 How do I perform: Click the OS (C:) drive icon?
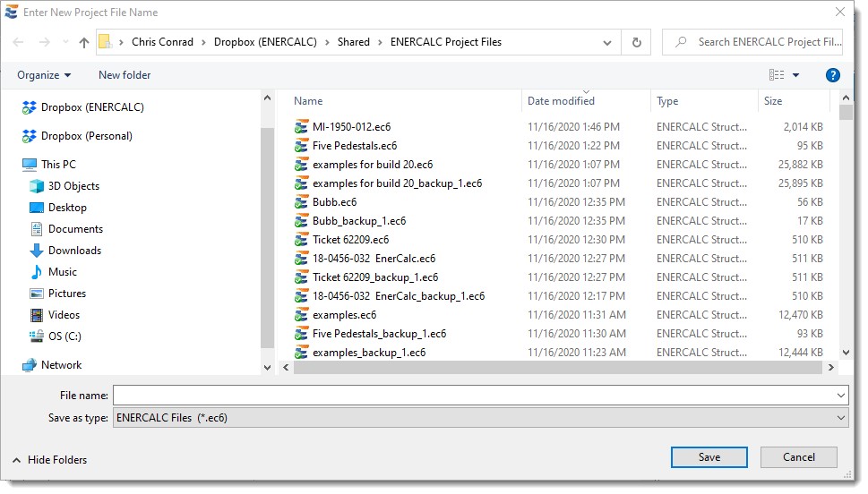pyautogui.click(x=37, y=336)
